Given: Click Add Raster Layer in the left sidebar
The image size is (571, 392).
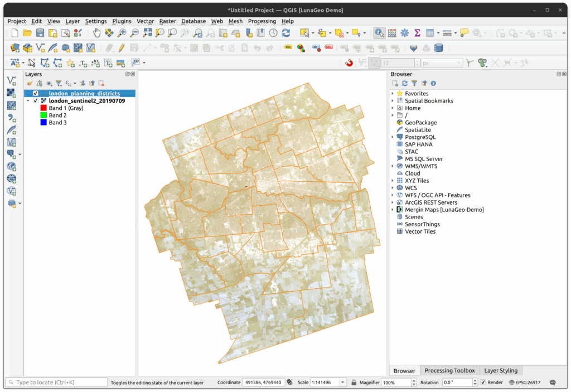Looking at the screenshot, I should click(11, 93).
